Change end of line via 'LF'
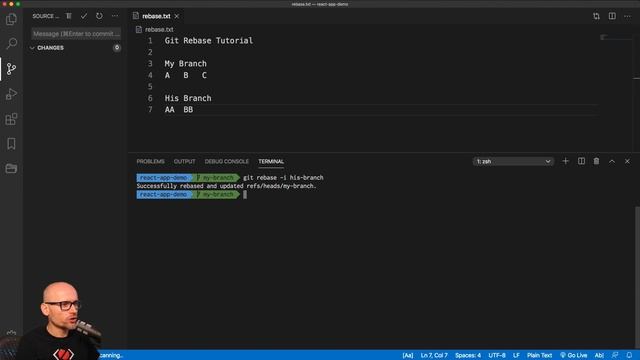The width and height of the screenshot is (640, 360). coord(516,355)
